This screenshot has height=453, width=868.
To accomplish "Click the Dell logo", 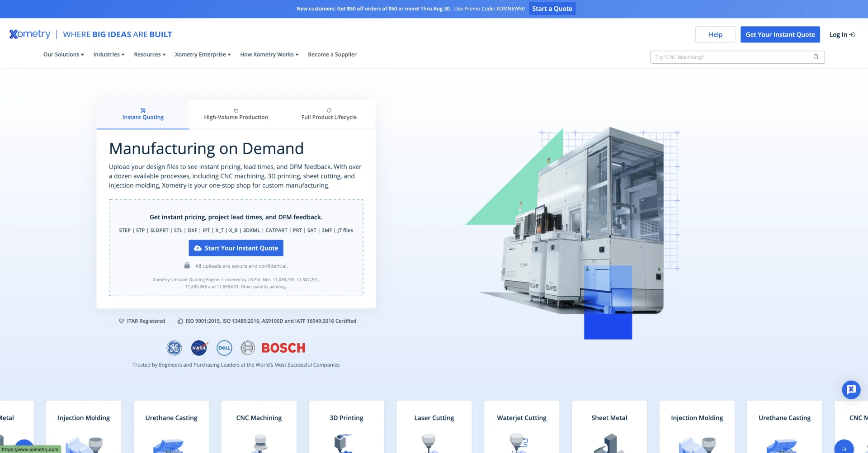I will point(224,348).
